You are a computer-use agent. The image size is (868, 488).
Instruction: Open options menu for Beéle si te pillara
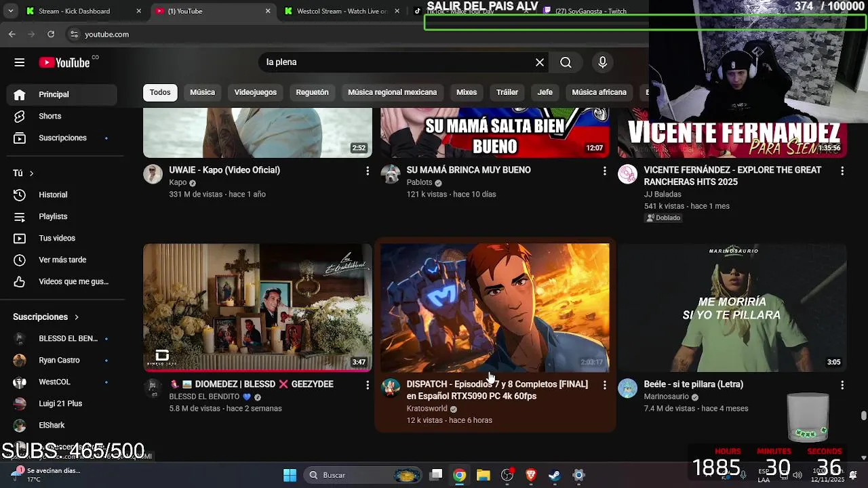click(x=842, y=385)
